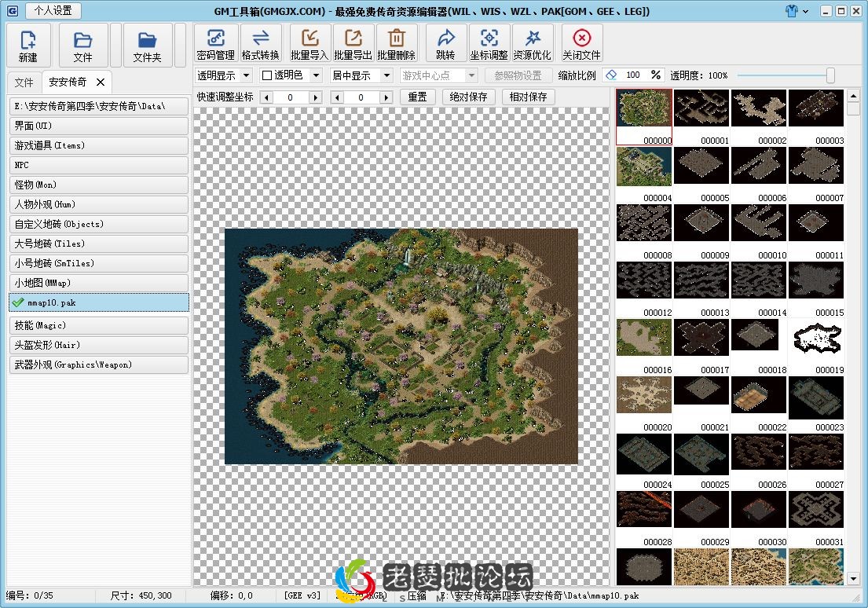Toggle the 透明色 checkbox
Screen dimensions: 868x608
point(267,75)
